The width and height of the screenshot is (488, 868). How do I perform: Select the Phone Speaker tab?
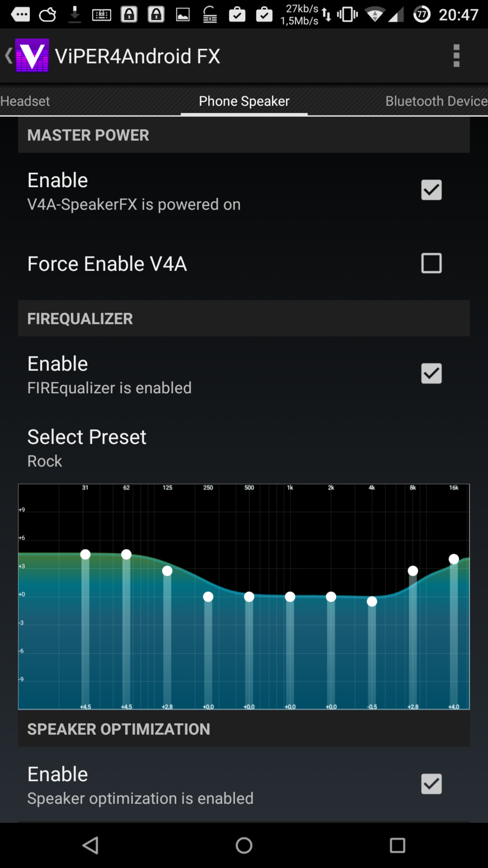click(244, 101)
